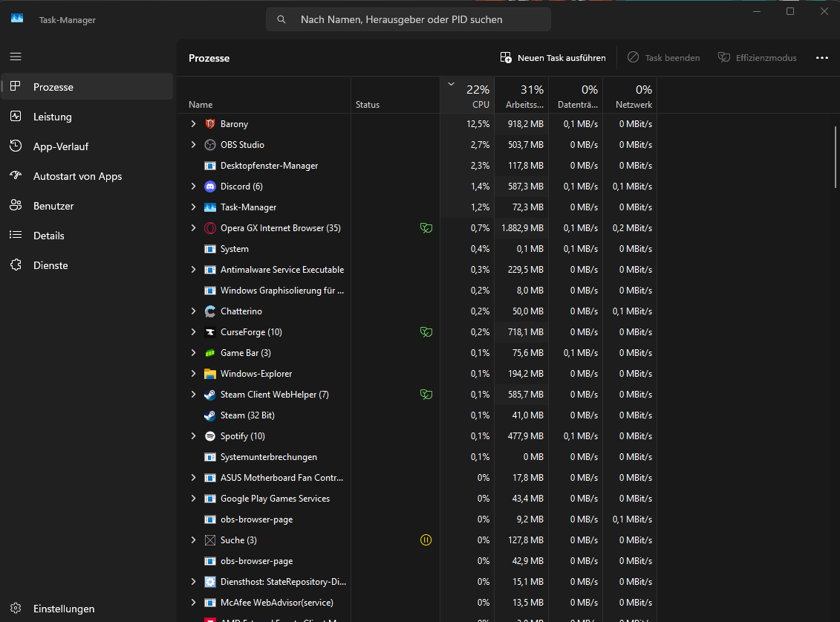
Task: Expand the Opera GX Internet Browser group
Action: pyautogui.click(x=193, y=228)
